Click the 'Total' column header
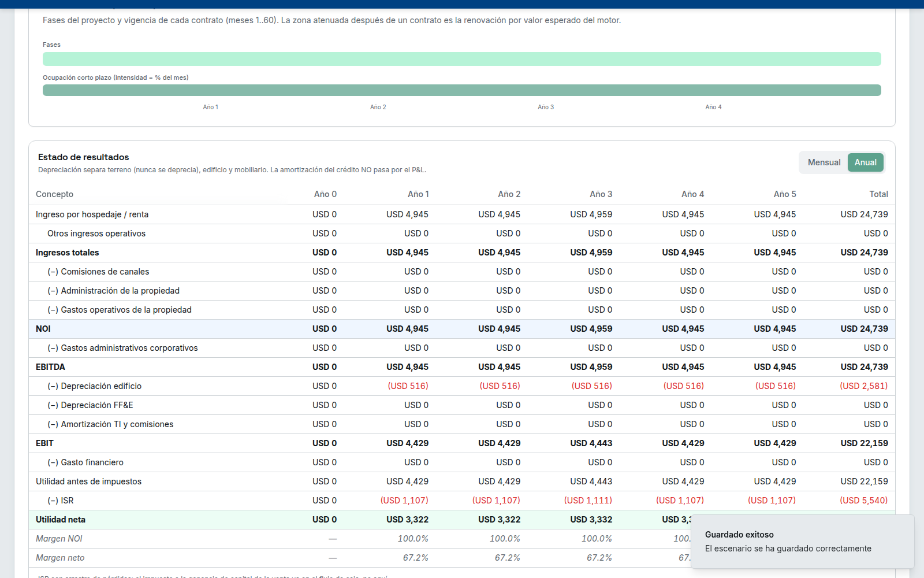 tap(878, 194)
